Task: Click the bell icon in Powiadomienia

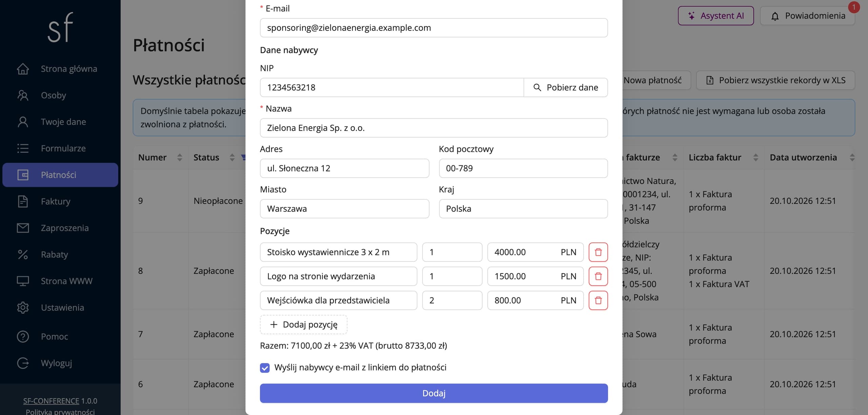Action: (x=775, y=16)
